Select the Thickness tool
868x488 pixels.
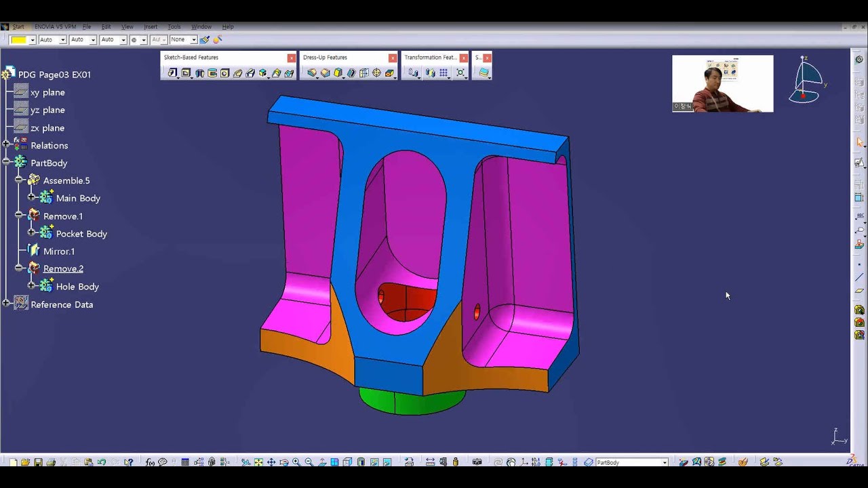[x=363, y=73]
